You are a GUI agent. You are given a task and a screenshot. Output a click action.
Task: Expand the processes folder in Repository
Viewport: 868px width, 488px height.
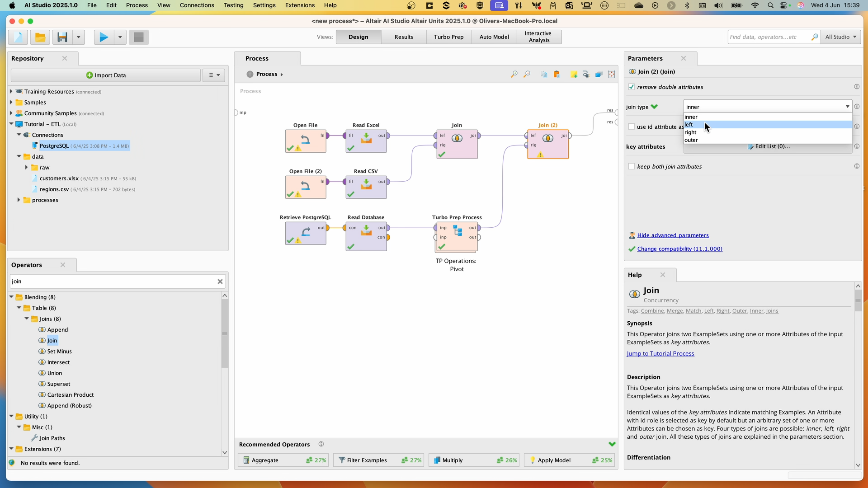point(19,200)
